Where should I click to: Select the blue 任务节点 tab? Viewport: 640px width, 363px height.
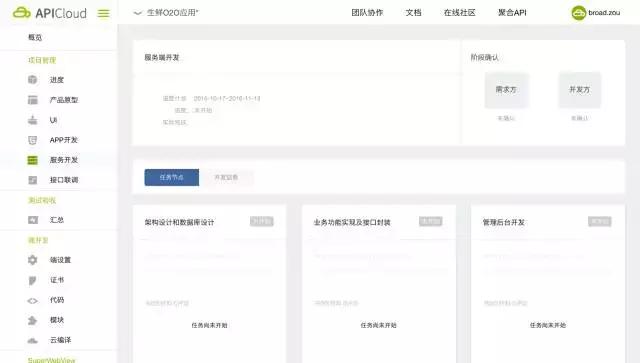coord(172,178)
